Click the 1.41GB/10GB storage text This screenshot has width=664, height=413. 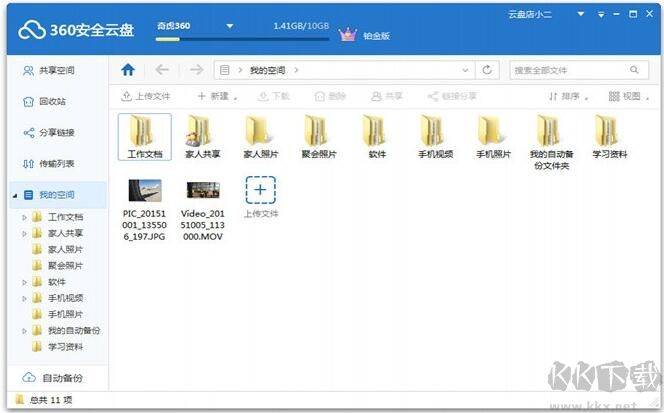coord(301,26)
